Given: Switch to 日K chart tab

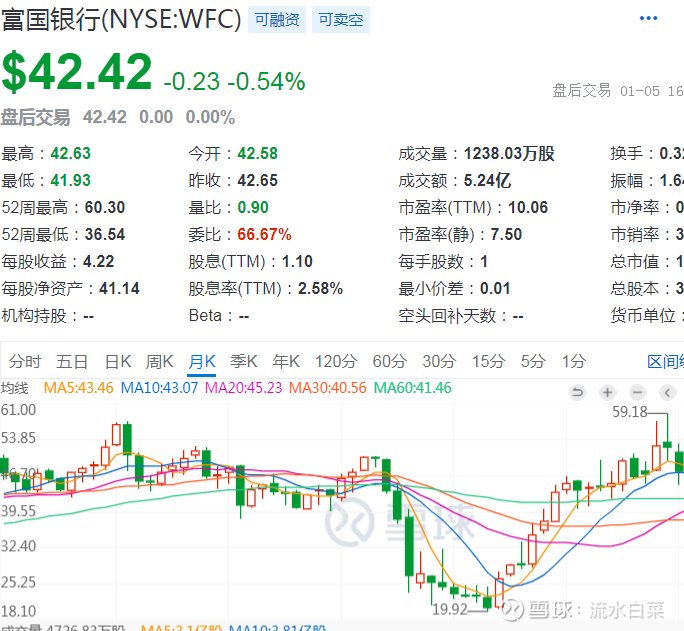Looking at the screenshot, I should [118, 362].
